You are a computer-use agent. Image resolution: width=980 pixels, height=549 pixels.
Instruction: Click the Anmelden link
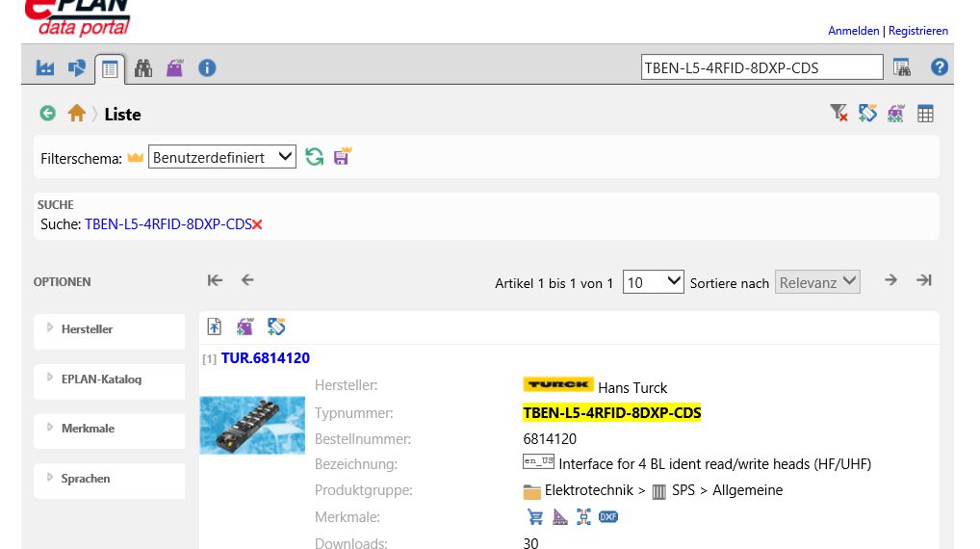tap(853, 31)
